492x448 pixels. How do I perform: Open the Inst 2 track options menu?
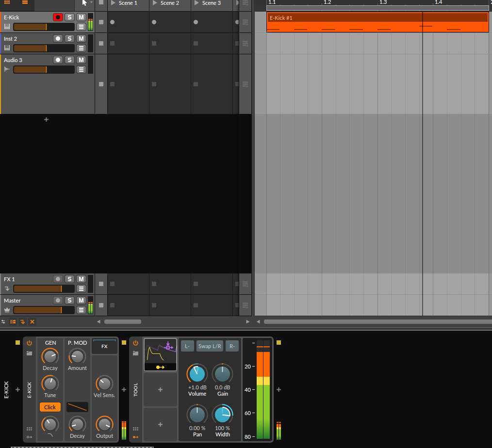[81, 48]
